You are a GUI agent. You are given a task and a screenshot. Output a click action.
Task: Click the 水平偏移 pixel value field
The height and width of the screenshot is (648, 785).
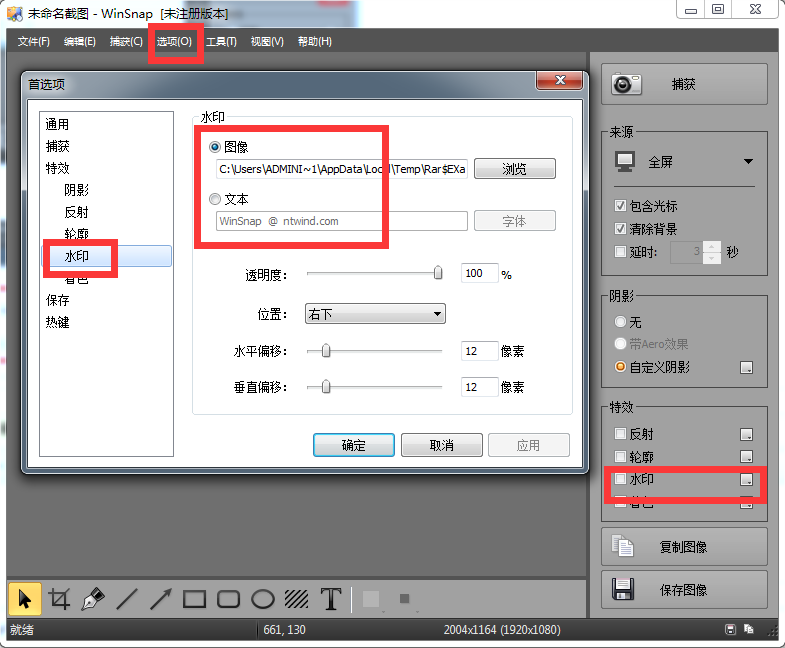pyautogui.click(x=480, y=351)
